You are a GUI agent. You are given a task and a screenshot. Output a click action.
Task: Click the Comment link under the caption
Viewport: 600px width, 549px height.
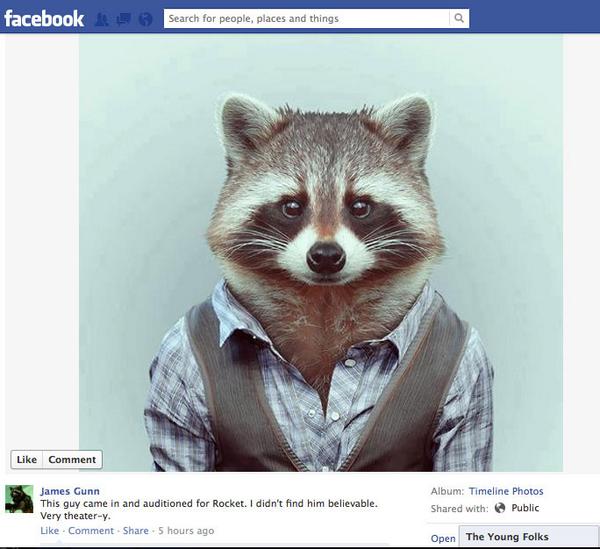91,531
